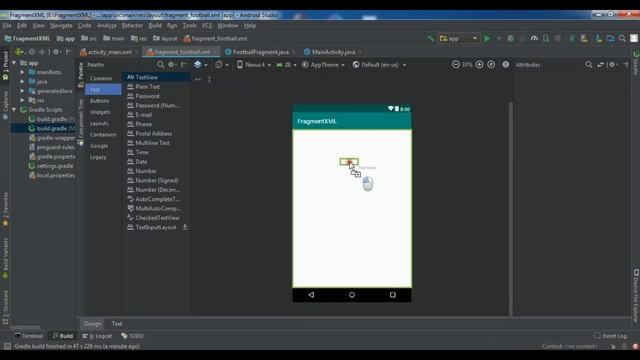Toggle the Structure side tab

pyautogui.click(x=5, y=307)
